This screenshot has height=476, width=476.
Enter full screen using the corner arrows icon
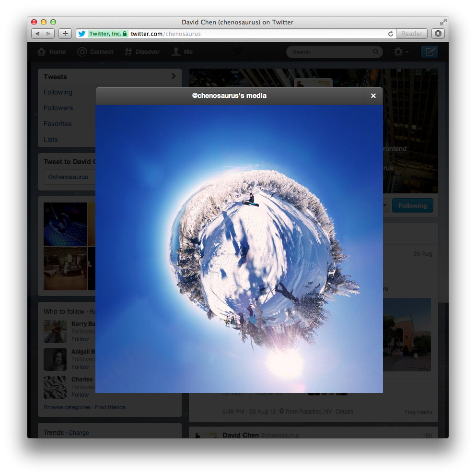tap(443, 22)
